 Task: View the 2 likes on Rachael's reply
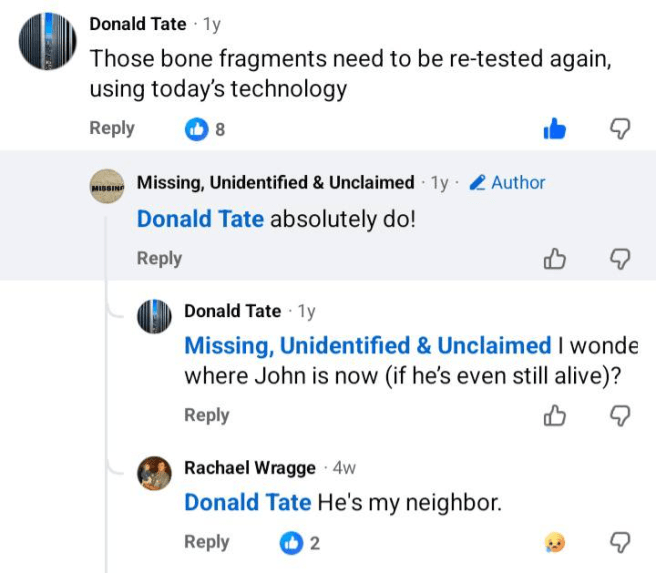pyautogui.click(x=300, y=543)
